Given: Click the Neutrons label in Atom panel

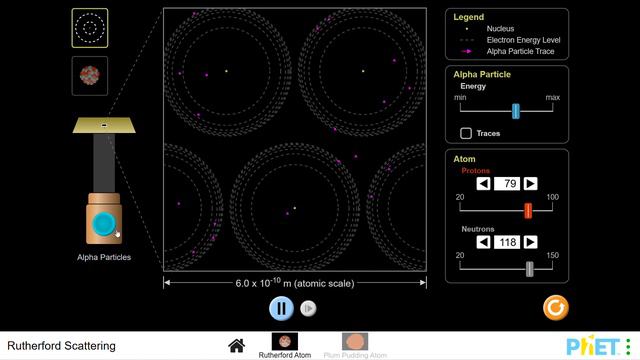Looking at the screenshot, I should (478, 229).
